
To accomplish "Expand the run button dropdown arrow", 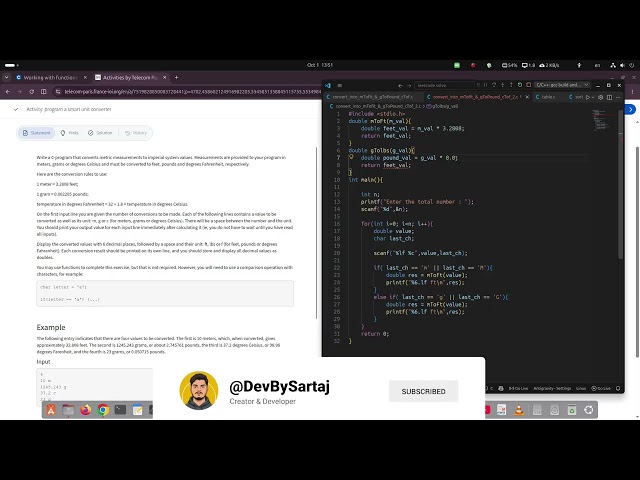I will [593, 97].
